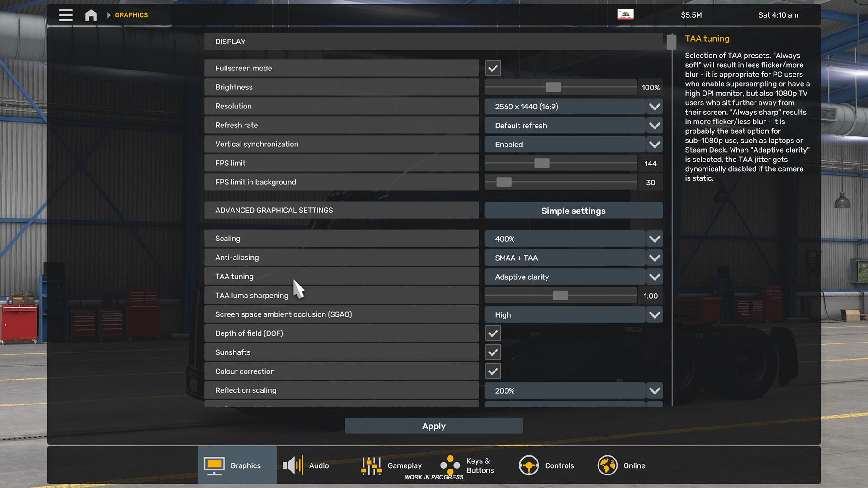
Task: Click the home icon in breadcrumb
Action: point(91,15)
